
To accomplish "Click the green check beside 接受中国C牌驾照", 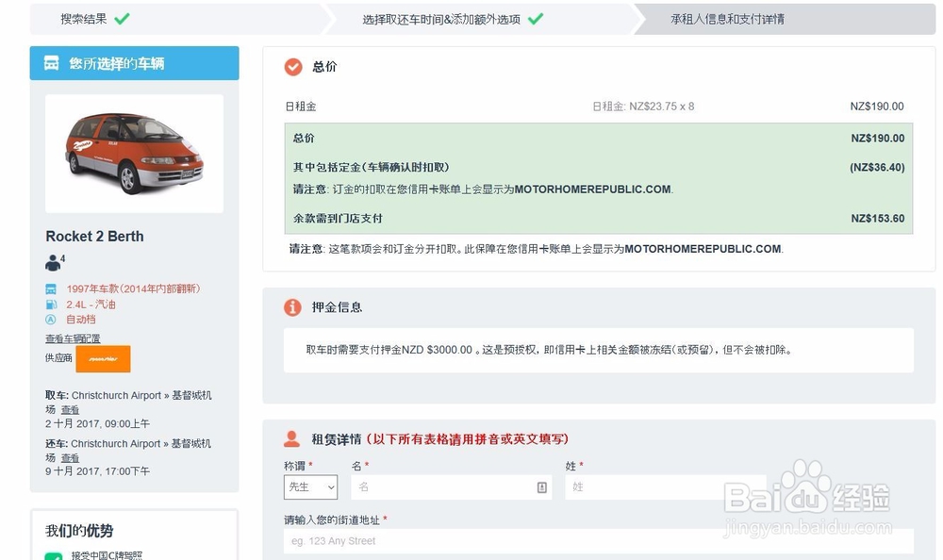I will point(54,556).
